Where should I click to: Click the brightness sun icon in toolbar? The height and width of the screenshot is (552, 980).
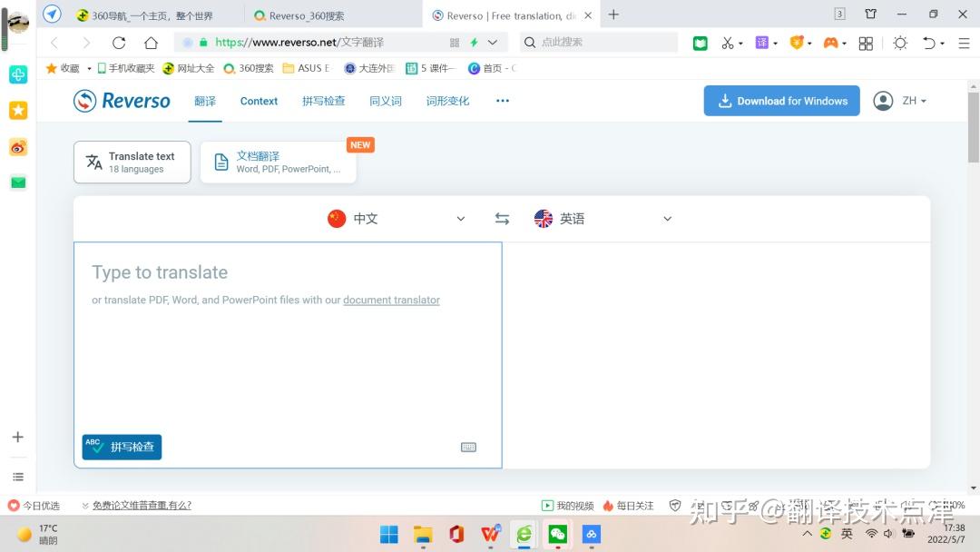899,43
